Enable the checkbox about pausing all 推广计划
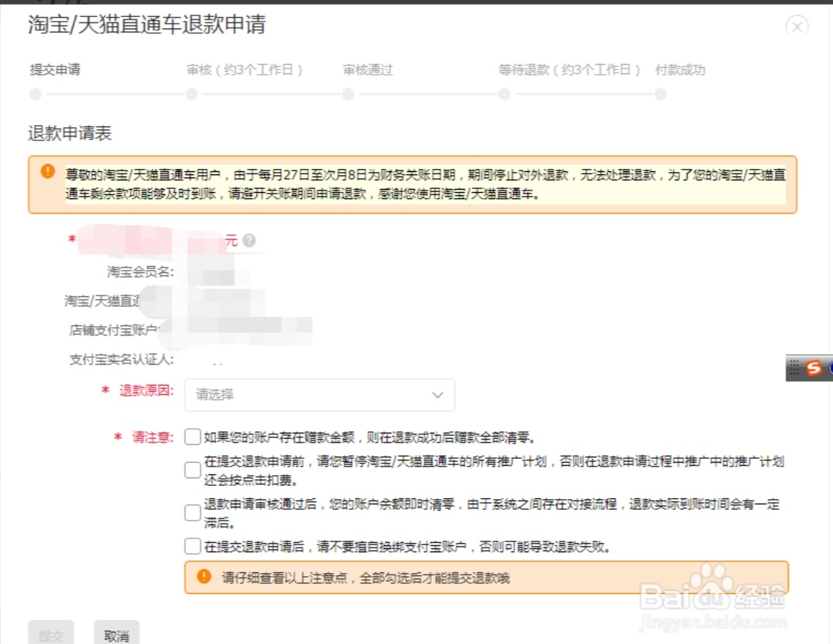 [192, 469]
